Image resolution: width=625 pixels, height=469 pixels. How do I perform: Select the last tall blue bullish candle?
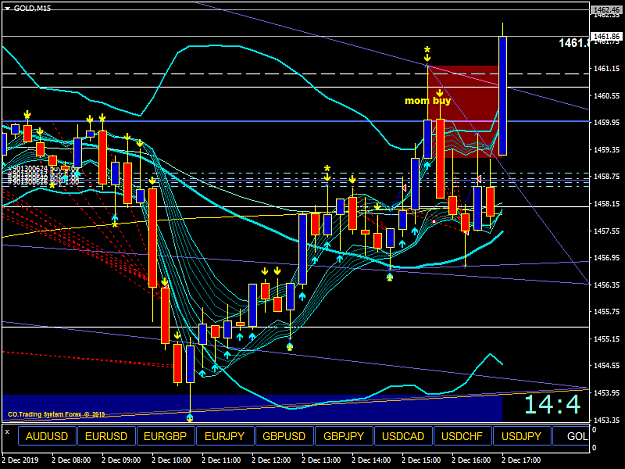point(503,96)
